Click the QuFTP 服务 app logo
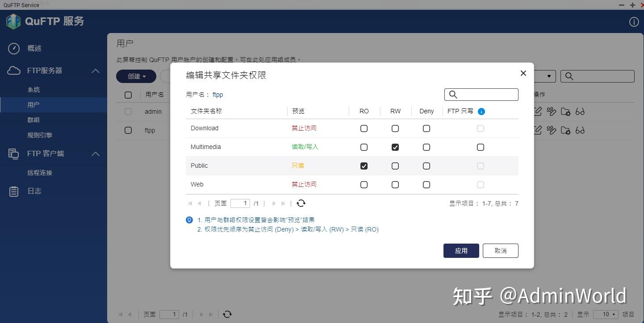Image resolution: width=644 pixels, height=323 pixels. [x=13, y=21]
